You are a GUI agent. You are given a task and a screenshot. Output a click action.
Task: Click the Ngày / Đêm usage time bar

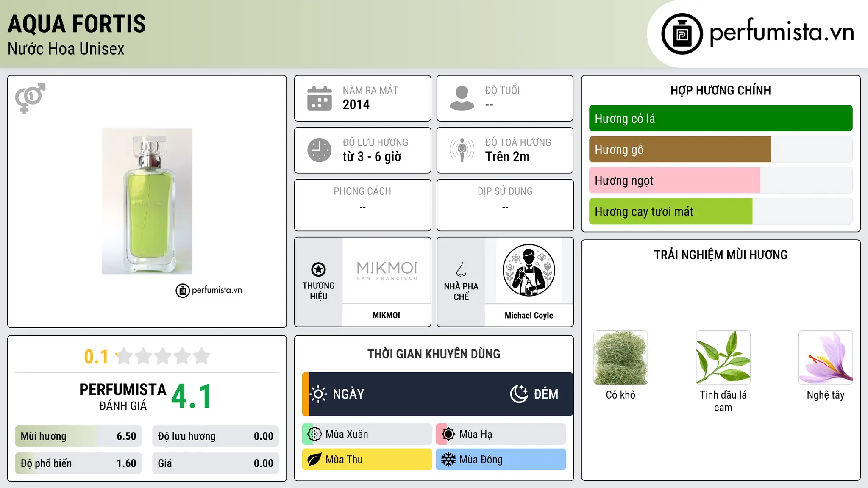(437, 394)
